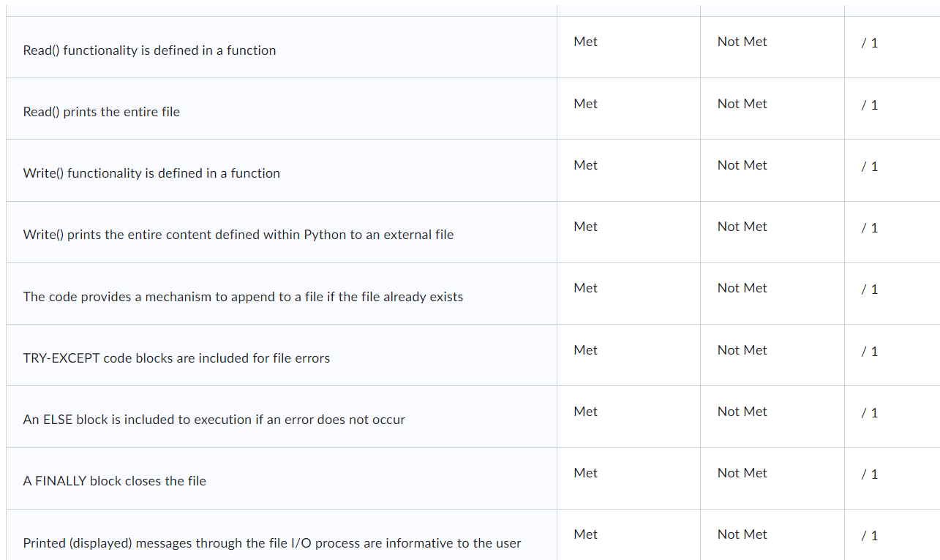Choose Not Met for Write() defined in a function

pos(742,165)
